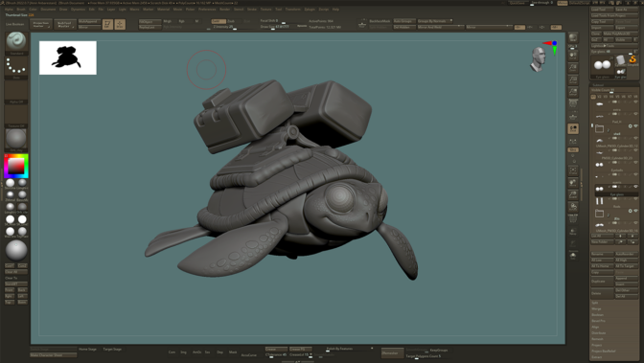The image size is (644, 363).
Task: Click the material sphere preview
Action: point(16,139)
